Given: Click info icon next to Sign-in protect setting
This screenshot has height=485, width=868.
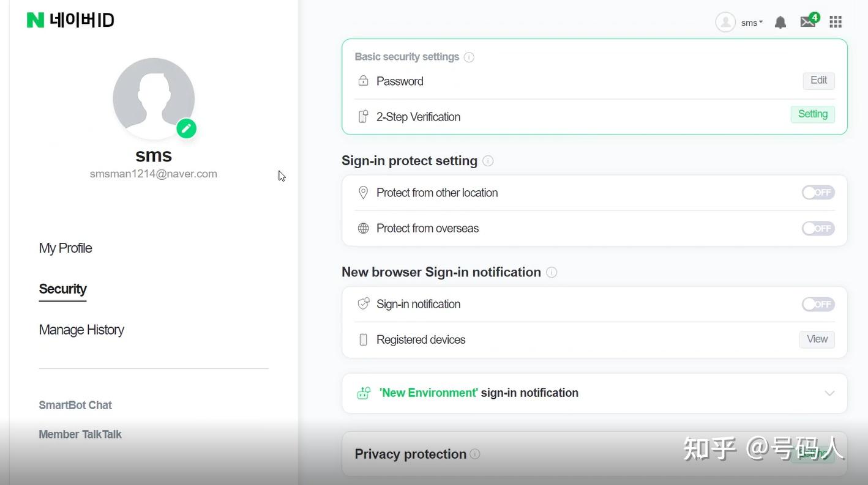Looking at the screenshot, I should click(488, 161).
